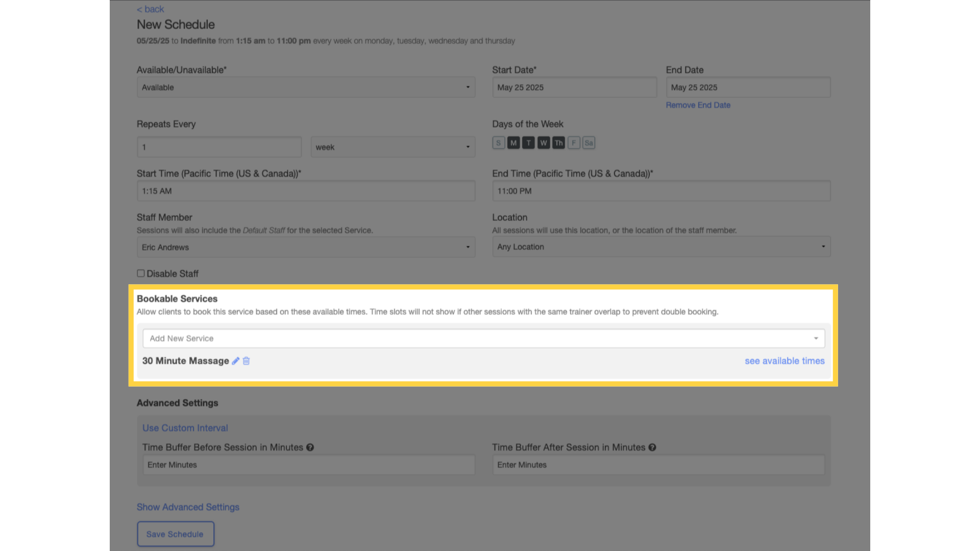Click the Bookable Services heading
980x551 pixels.
click(177, 299)
